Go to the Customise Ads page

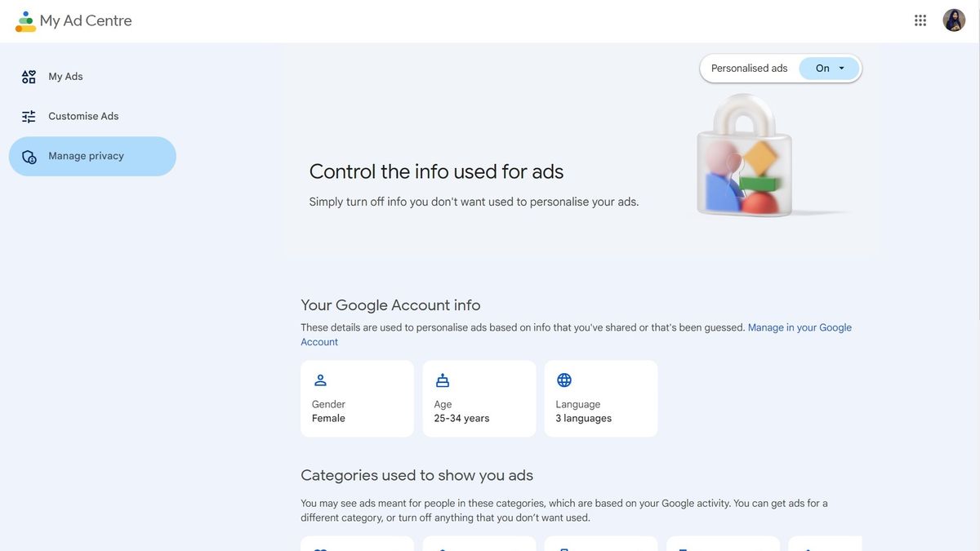83,115
